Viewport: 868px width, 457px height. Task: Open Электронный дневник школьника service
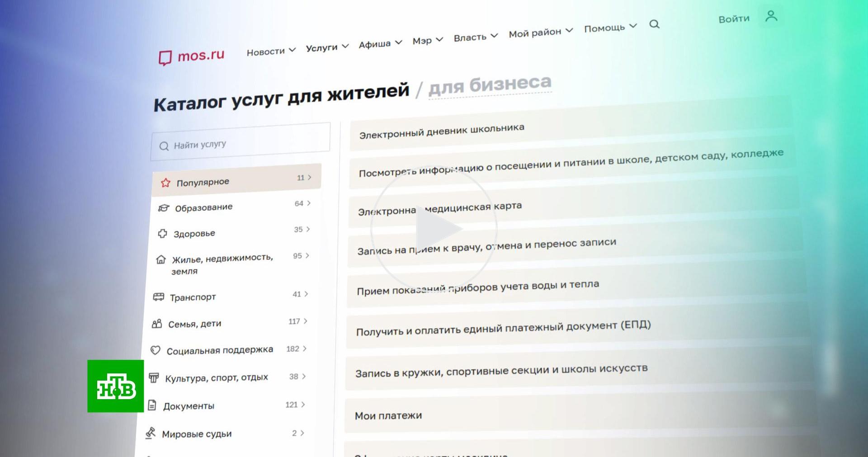point(442,131)
